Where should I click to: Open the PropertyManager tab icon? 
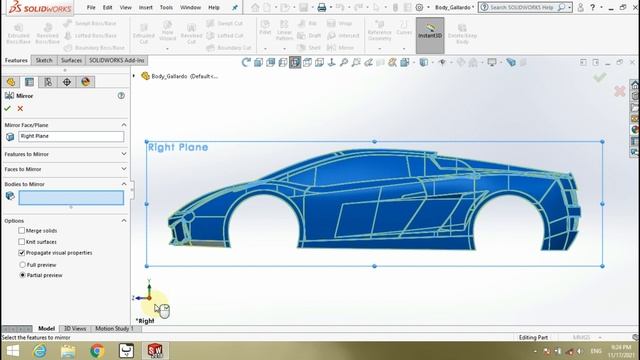pos(29,82)
